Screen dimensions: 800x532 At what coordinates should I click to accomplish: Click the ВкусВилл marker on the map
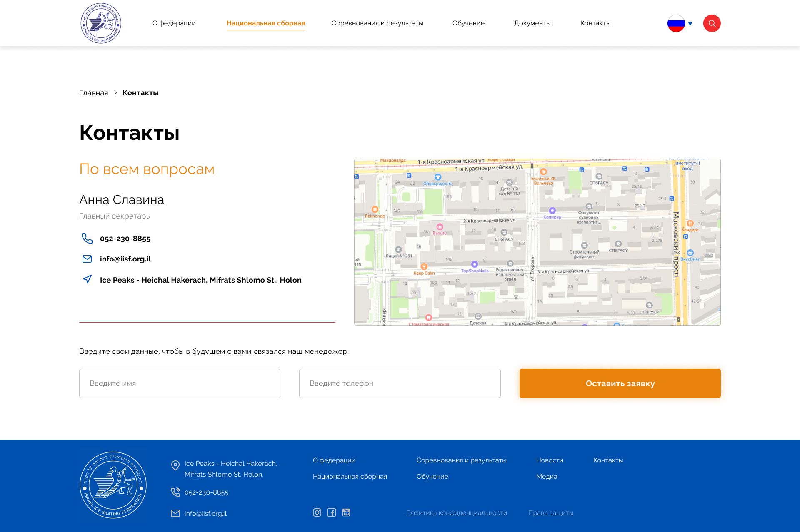tap(690, 253)
